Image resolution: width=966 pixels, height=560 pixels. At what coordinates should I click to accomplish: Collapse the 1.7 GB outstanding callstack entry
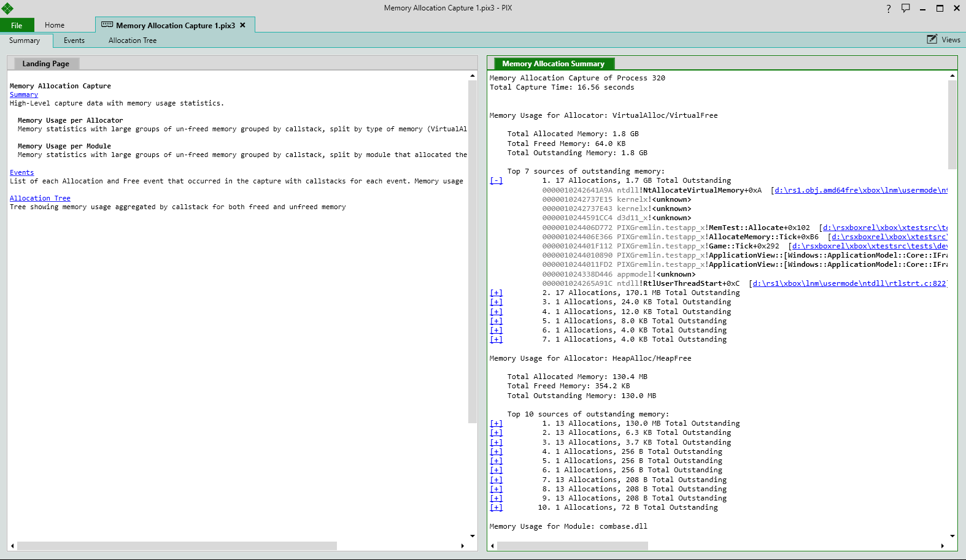pyautogui.click(x=496, y=181)
